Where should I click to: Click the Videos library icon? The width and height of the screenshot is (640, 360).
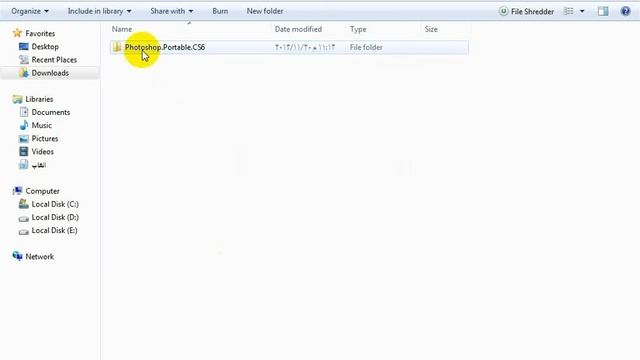click(24, 151)
